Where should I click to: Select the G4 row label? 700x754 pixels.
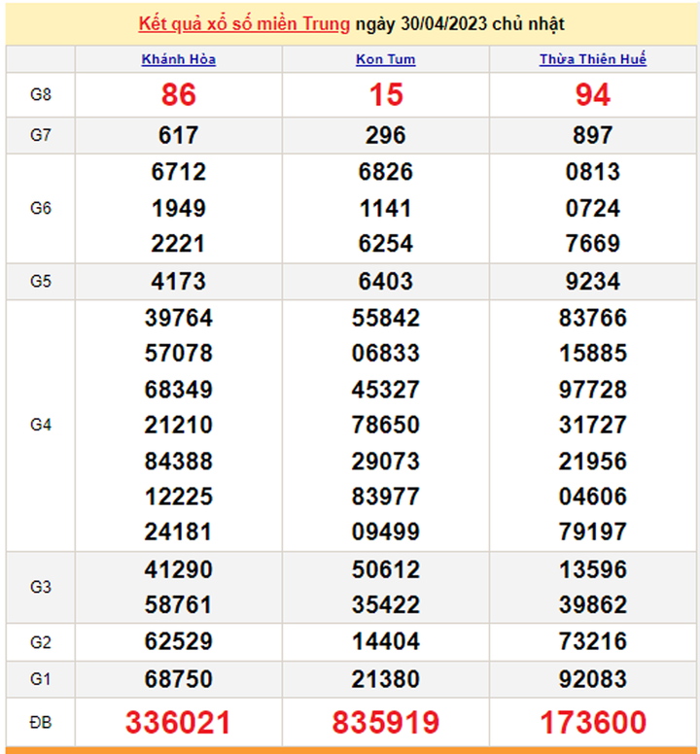click(40, 425)
